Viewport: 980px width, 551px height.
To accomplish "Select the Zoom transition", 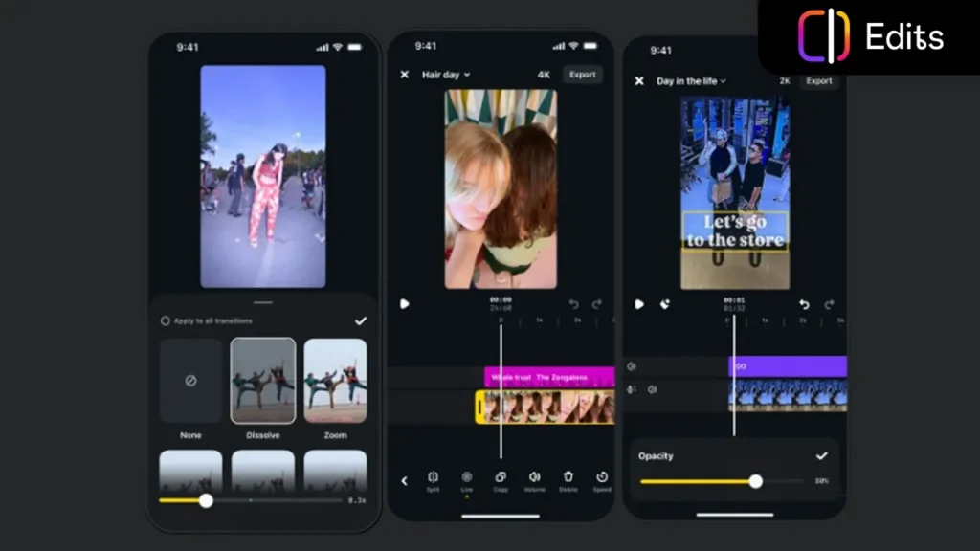I will 336,381.
